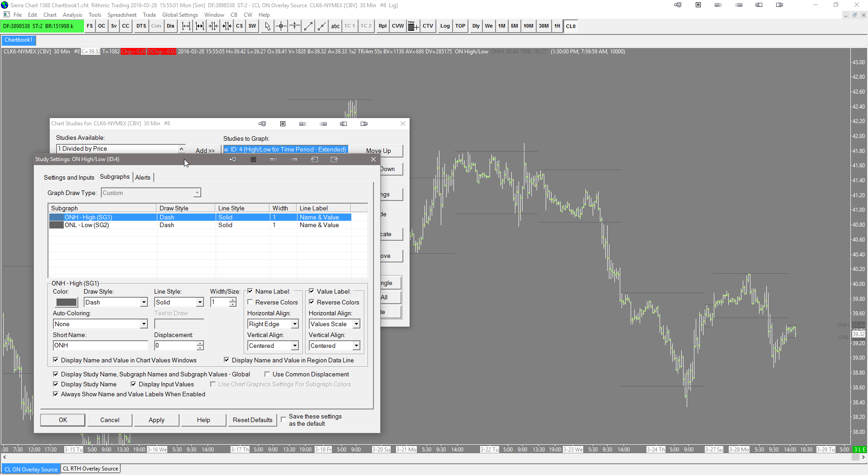Activate the chart crosshair tool
The height and width of the screenshot is (475, 868).
click(281, 26)
